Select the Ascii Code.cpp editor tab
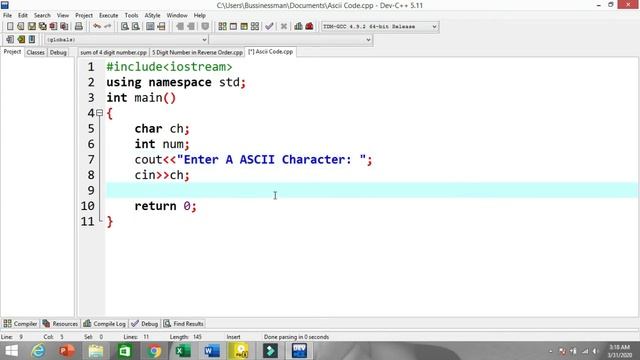The image size is (640, 360). [271, 52]
